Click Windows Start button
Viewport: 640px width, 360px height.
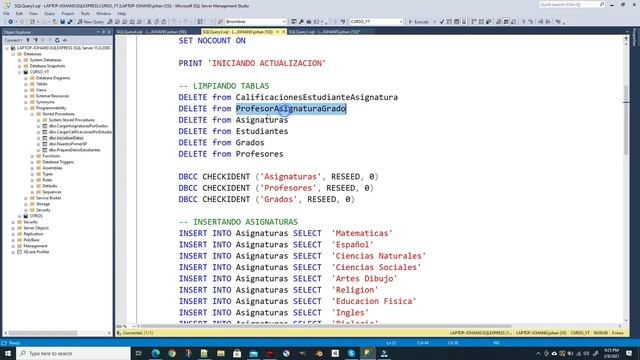tap(8, 353)
